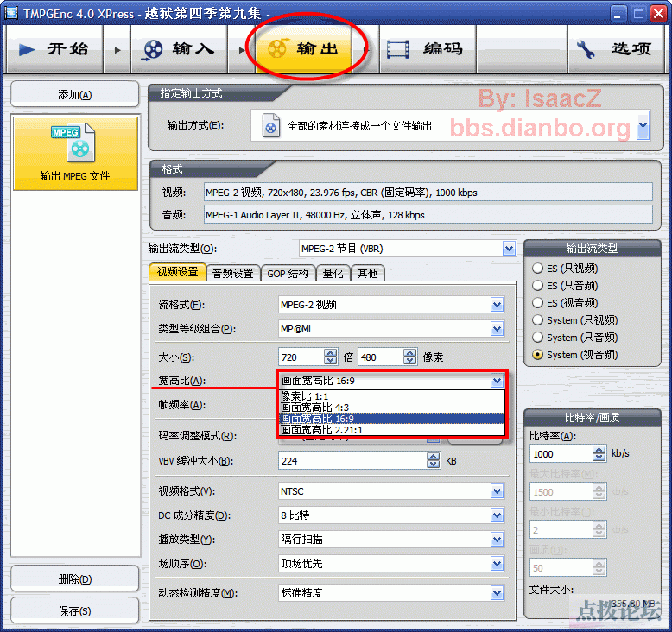Viewport: 672px width, 632px height.
Task: Adjust the 比特率 1000 spinner arrows
Action: coord(599,454)
